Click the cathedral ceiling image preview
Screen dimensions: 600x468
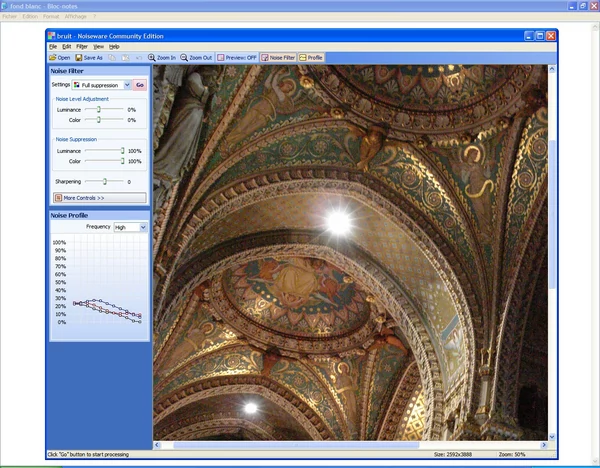(x=350, y=253)
